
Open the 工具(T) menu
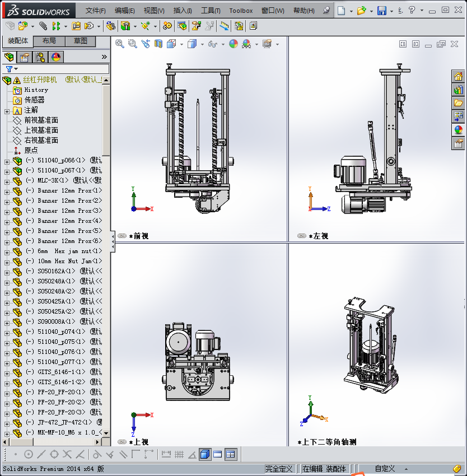pyautogui.click(x=211, y=11)
